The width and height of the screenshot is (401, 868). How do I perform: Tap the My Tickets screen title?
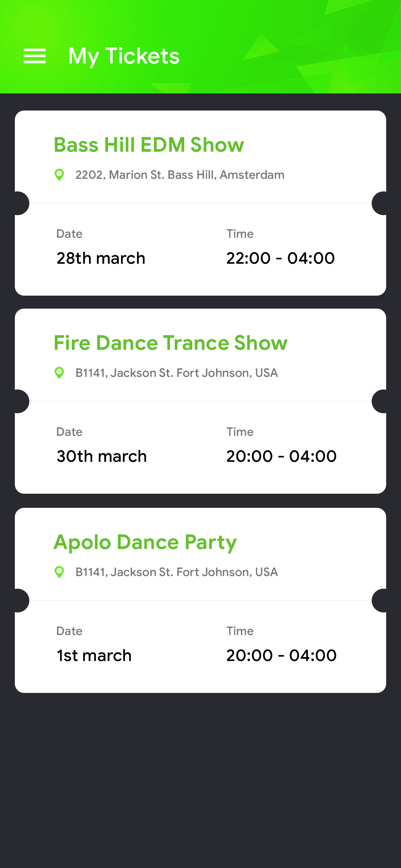point(124,56)
